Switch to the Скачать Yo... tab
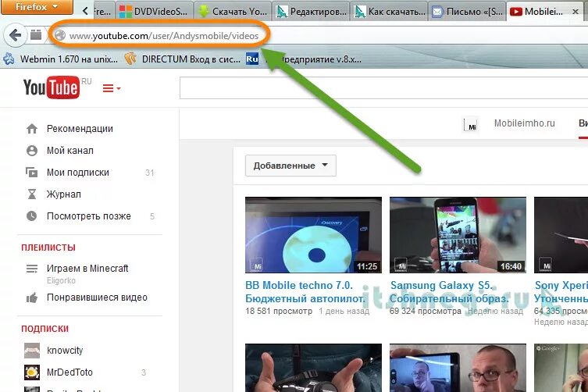588x392 pixels. point(233,12)
